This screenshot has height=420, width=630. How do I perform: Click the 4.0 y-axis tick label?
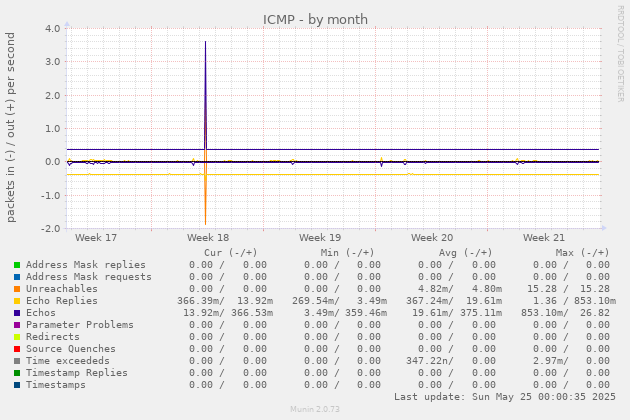(53, 29)
